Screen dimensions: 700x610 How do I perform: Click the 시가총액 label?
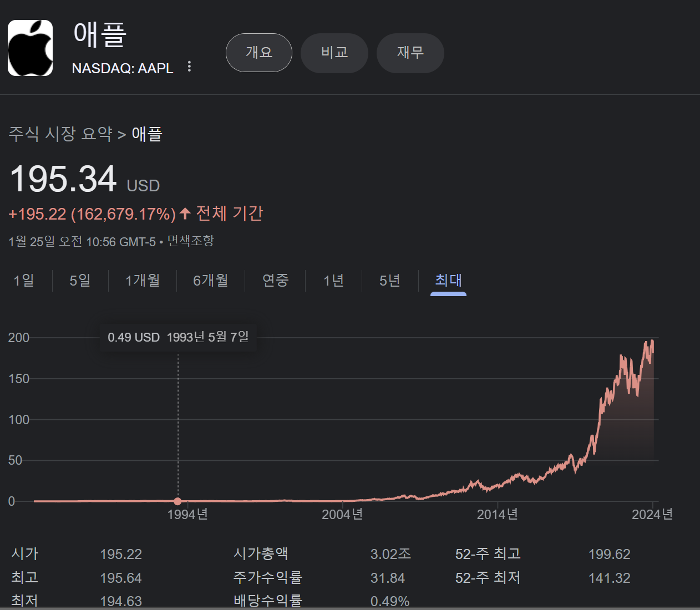pyautogui.click(x=261, y=553)
